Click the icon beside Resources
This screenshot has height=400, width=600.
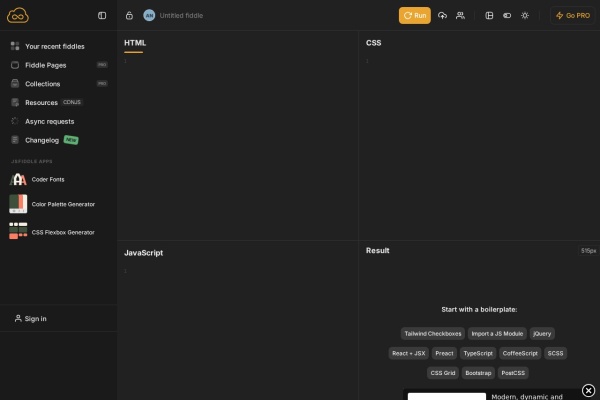coord(15,102)
